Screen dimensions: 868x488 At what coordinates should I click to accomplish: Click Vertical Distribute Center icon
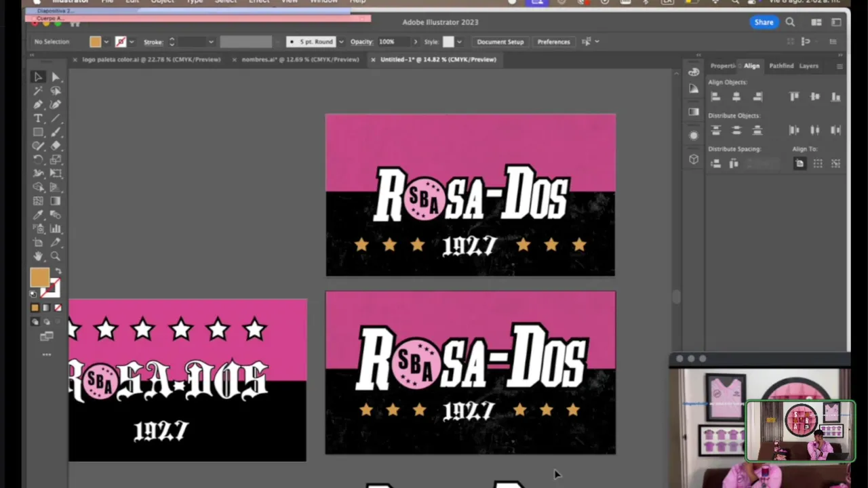736,130
